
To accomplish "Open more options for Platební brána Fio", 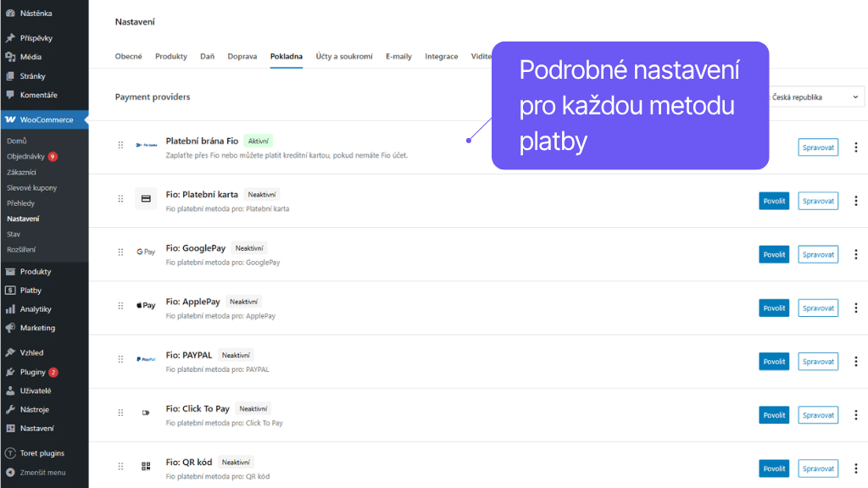I will click(856, 147).
